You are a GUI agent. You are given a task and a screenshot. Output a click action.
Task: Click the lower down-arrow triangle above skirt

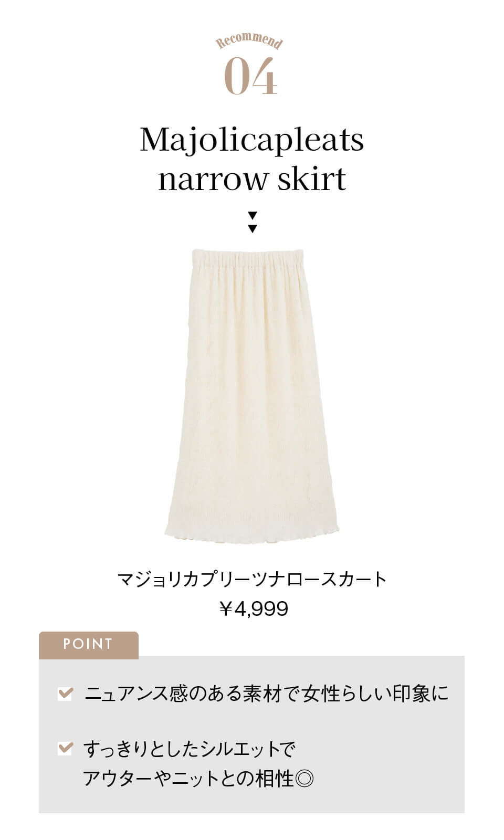[253, 228]
